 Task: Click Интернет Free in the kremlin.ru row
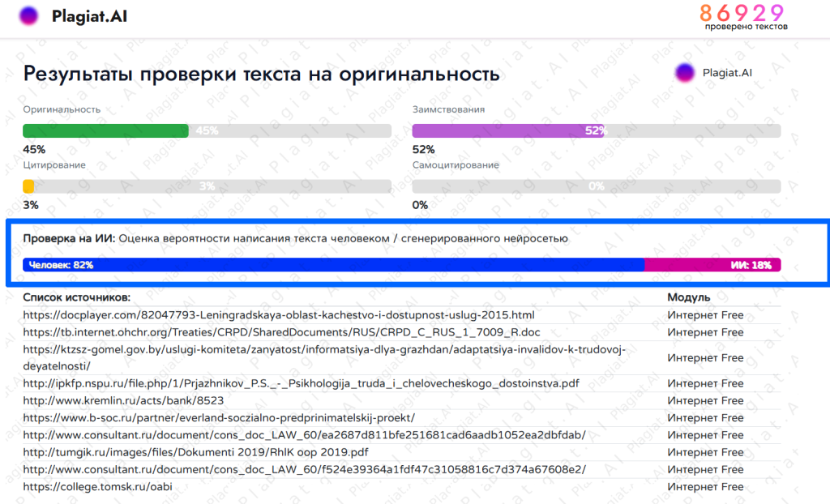pos(705,401)
